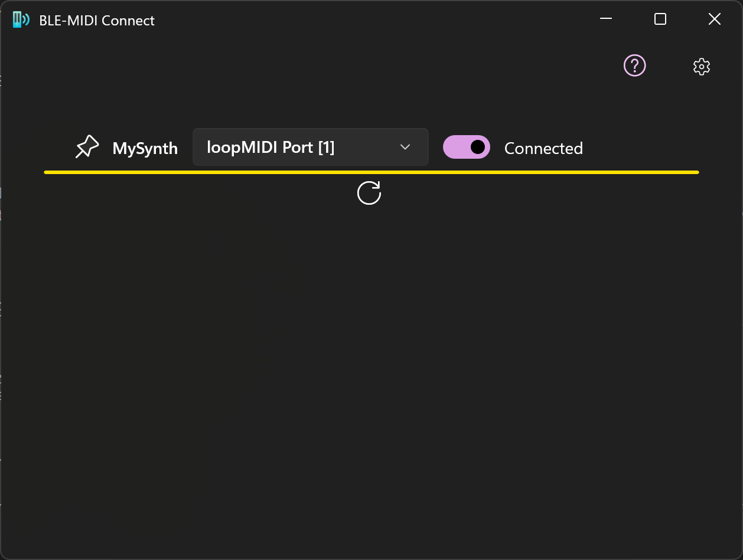The width and height of the screenshot is (743, 560).
Task: Refresh device list with circular arrow icon
Action: (x=369, y=193)
